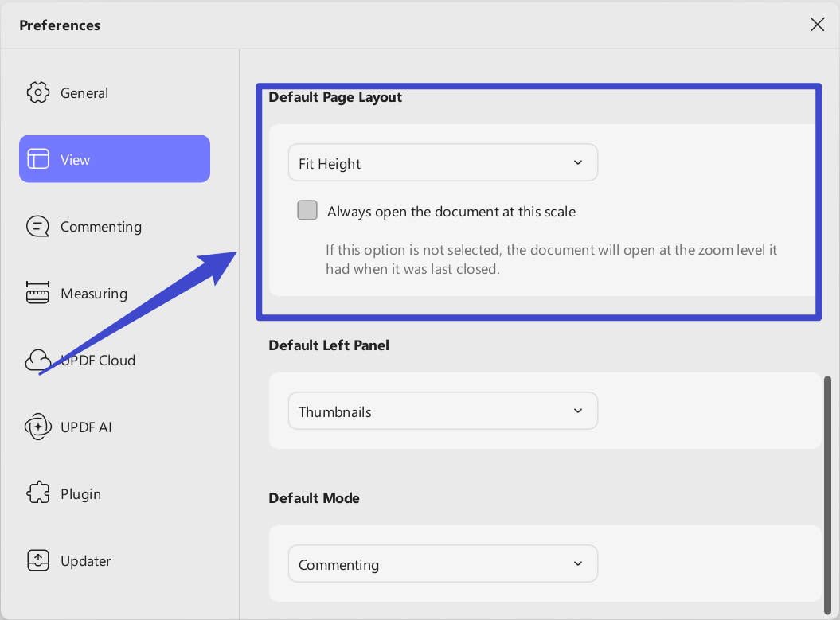
Task: Open the Updater settings label
Action: pos(85,561)
